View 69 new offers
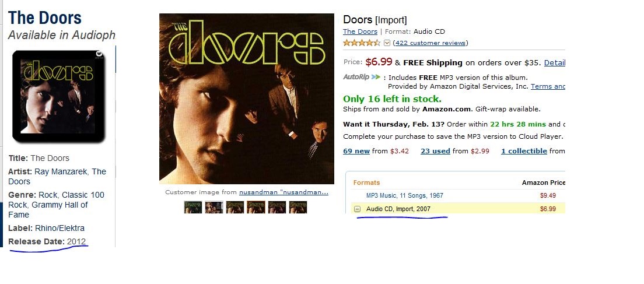This screenshot has height=284, width=644. (356, 151)
